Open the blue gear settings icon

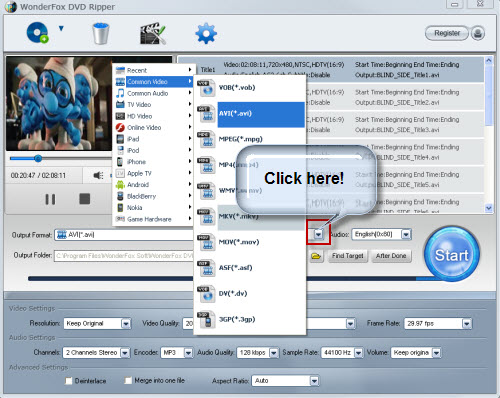click(206, 33)
